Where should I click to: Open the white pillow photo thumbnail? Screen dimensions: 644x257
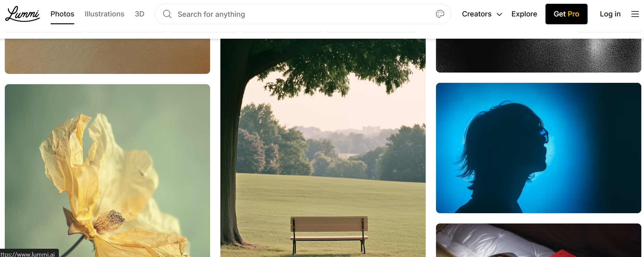[539, 240]
